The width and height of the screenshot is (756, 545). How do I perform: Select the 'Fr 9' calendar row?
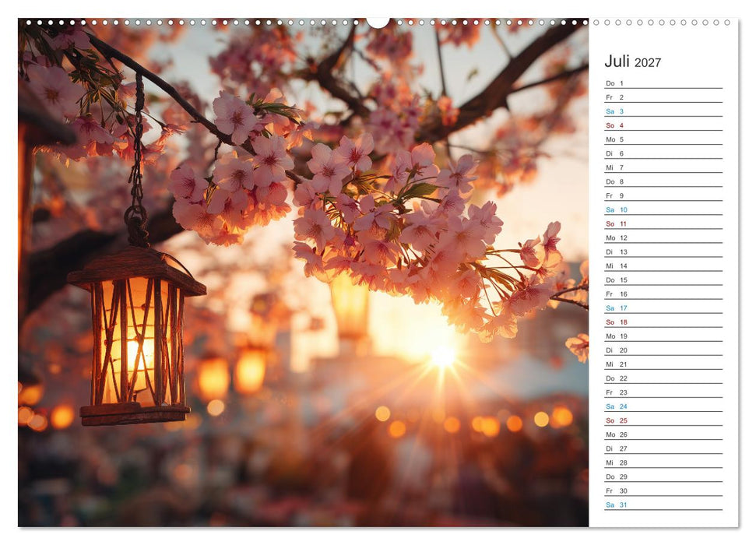[663, 195]
